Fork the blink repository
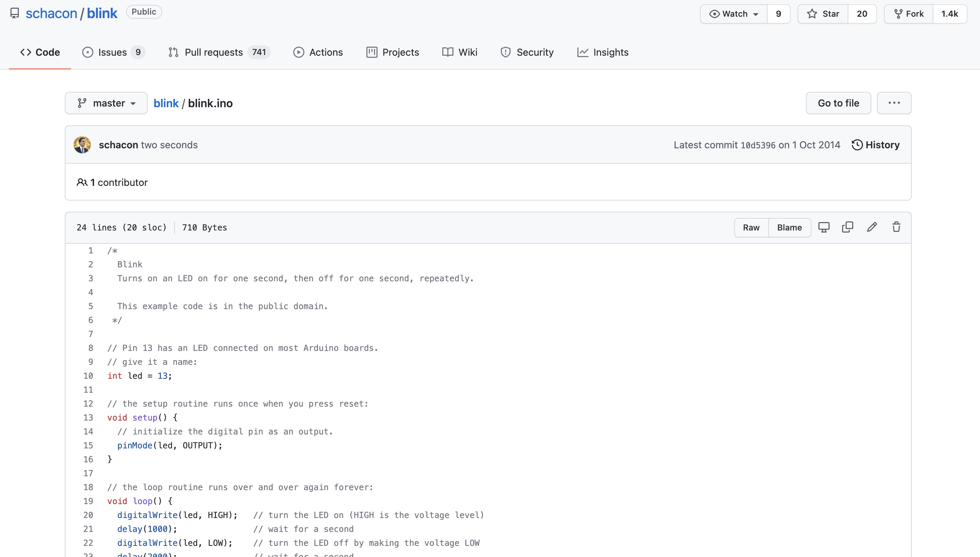Image resolution: width=980 pixels, height=557 pixels. tap(909, 14)
